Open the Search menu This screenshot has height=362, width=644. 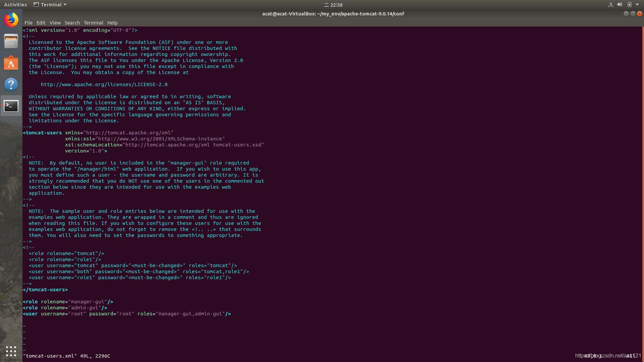tap(72, 23)
